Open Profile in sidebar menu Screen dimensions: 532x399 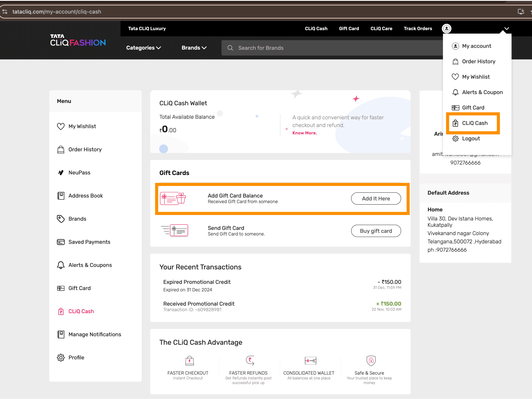(76, 358)
